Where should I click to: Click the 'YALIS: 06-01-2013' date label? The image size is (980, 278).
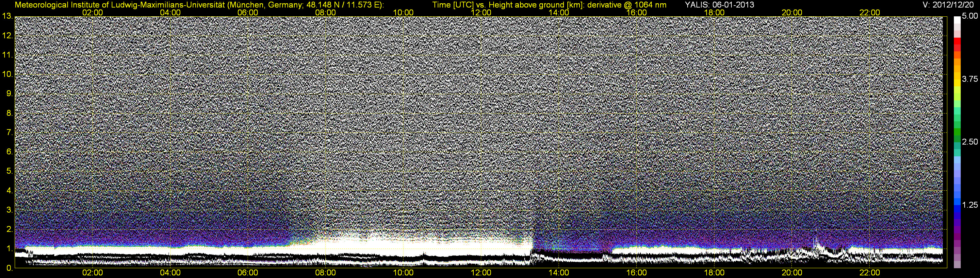[719, 5]
